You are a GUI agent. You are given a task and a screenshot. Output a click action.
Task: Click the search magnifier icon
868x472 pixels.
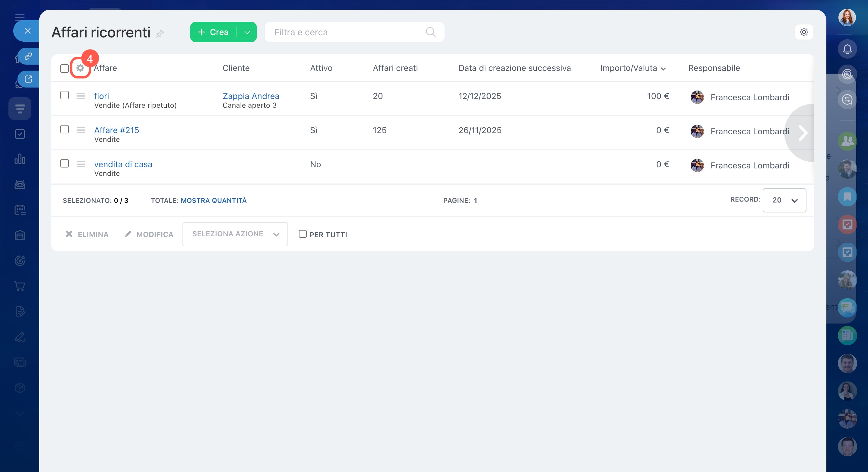coord(430,32)
